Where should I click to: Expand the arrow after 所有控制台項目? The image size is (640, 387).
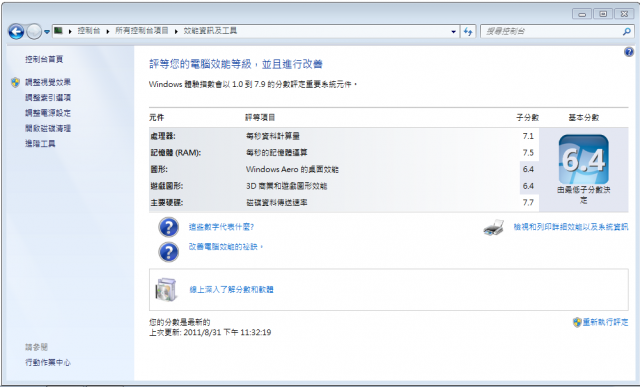coord(176,31)
